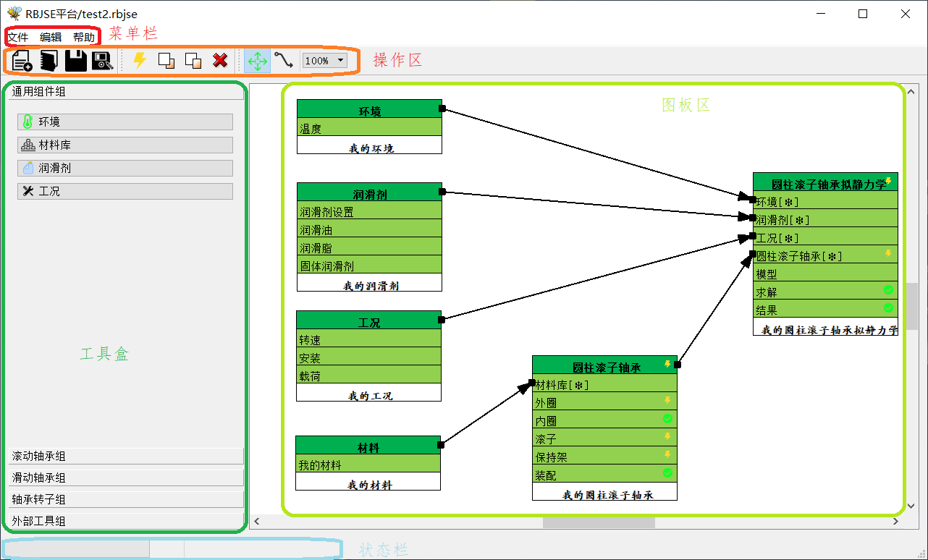The image size is (928, 560).
Task: Click the Save As icon
Action: 102,61
